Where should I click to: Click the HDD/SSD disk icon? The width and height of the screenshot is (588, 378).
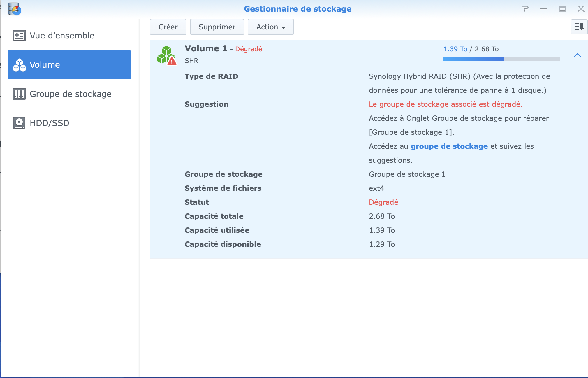19,123
